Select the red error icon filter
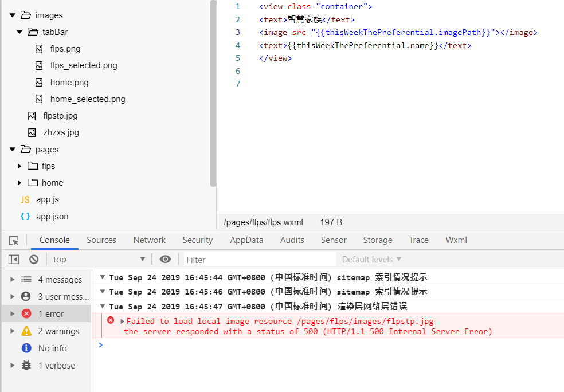 26,314
